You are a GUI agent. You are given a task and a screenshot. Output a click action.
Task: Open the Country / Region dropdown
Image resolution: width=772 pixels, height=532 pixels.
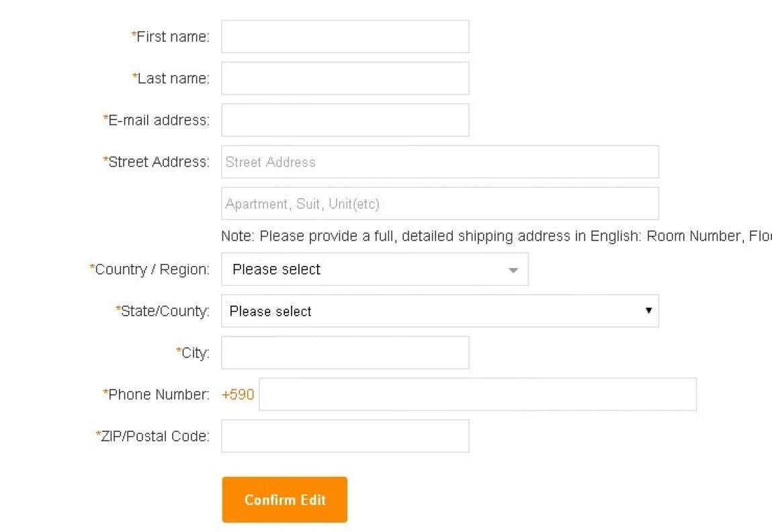(375, 269)
